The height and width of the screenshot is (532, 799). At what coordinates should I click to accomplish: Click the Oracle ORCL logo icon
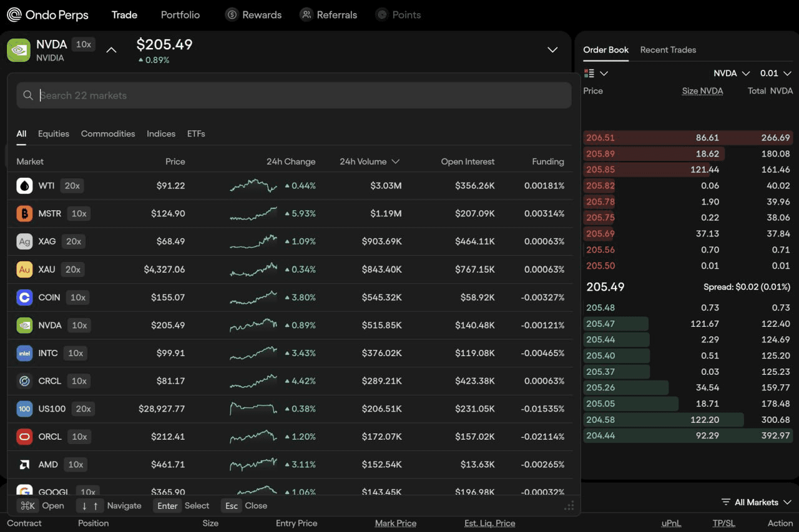pyautogui.click(x=24, y=437)
